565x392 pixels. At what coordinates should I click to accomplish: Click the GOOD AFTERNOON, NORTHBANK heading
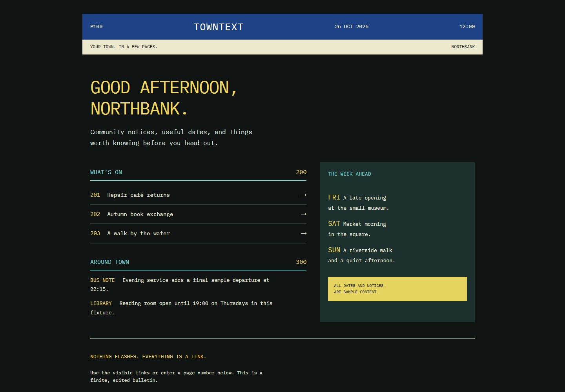[x=164, y=98]
